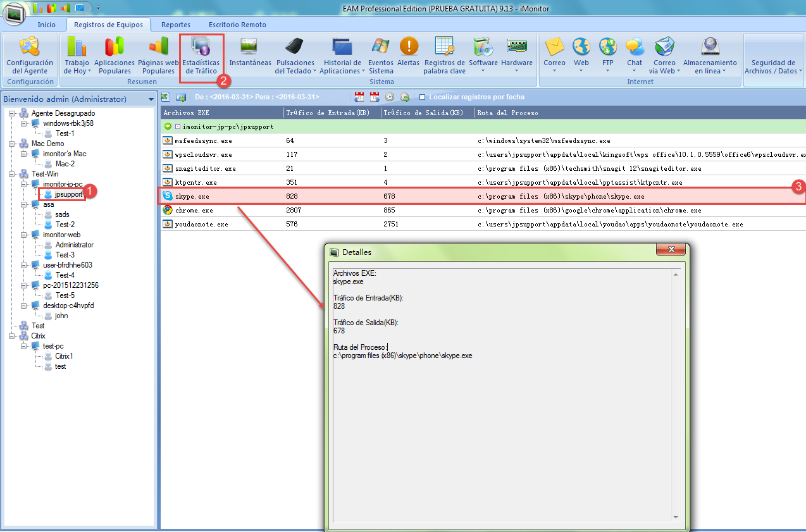The width and height of the screenshot is (806, 532).
Task: Open Eventos Sistema log
Action: click(381, 56)
